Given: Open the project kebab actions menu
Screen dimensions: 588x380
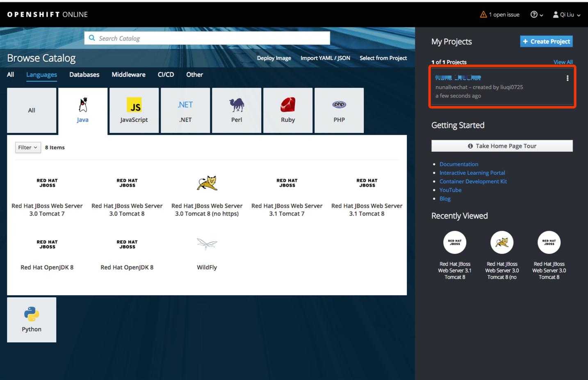Looking at the screenshot, I should pos(567,78).
